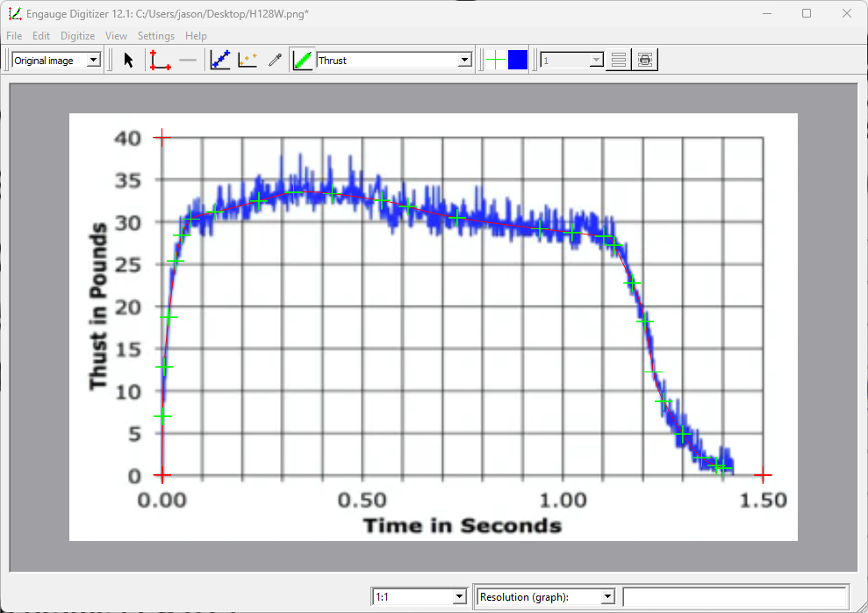Open the Settings menu

click(x=156, y=36)
